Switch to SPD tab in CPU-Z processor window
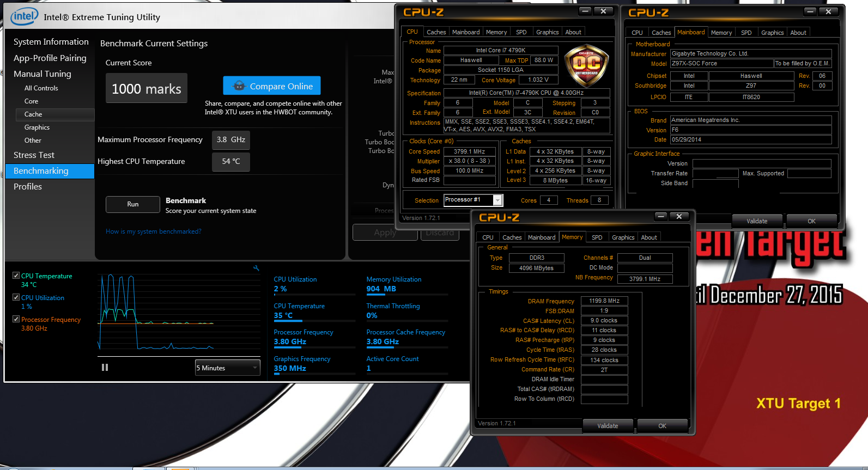Viewport: 868px width, 470px height. (521, 32)
